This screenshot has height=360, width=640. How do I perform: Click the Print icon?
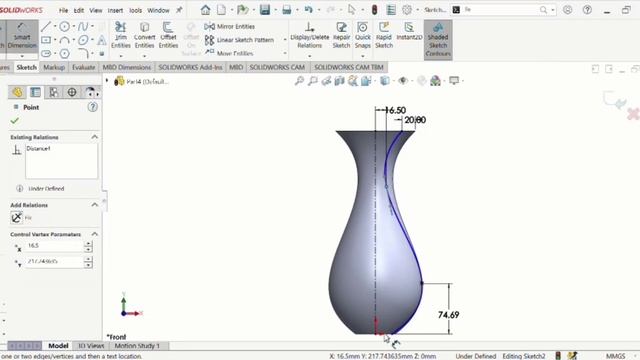[287, 10]
